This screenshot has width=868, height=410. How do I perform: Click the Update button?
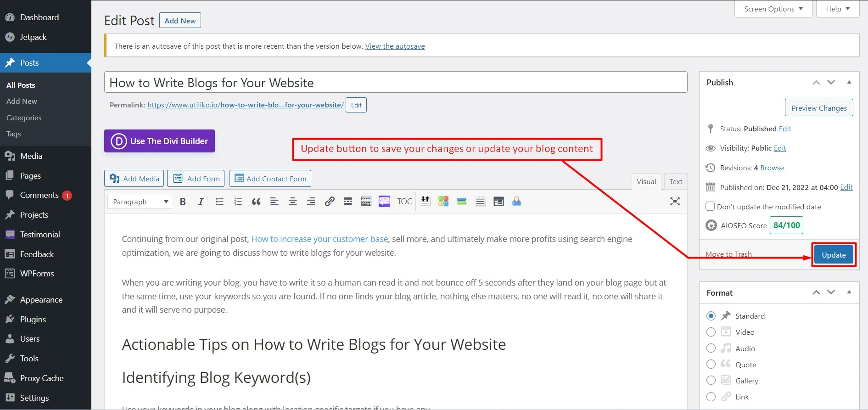tap(833, 255)
